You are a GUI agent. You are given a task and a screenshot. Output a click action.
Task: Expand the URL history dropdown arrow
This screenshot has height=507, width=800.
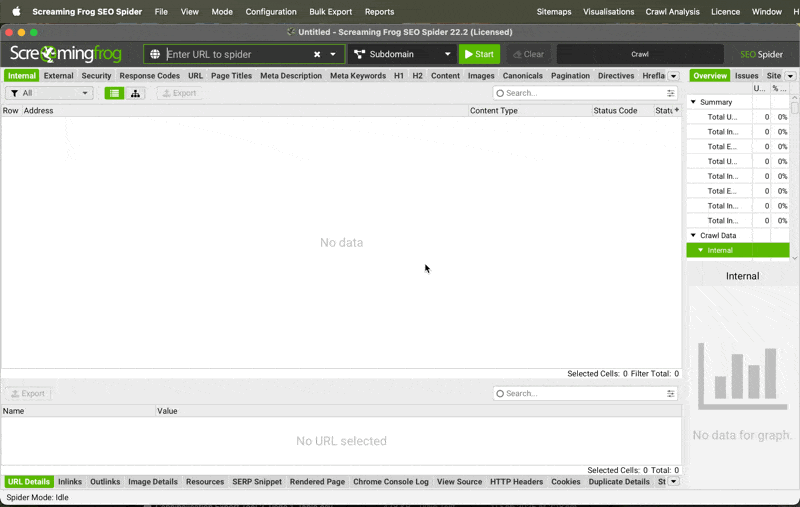coord(333,54)
